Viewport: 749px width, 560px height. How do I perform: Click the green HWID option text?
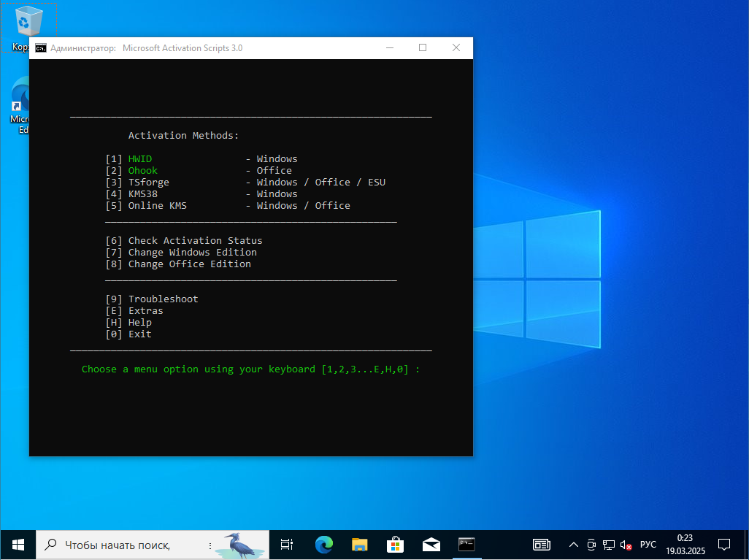coord(140,158)
